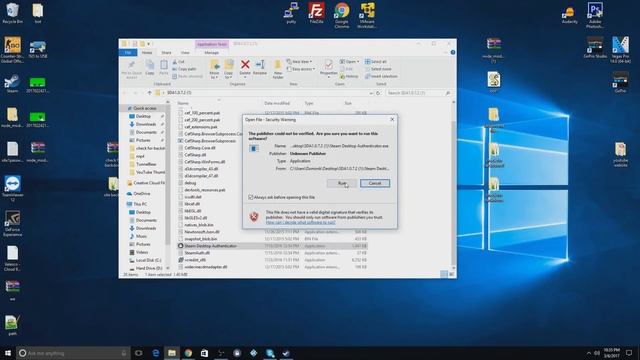This screenshot has width=640, height=360.
Task: Click the Windows Start button
Action: [8, 353]
